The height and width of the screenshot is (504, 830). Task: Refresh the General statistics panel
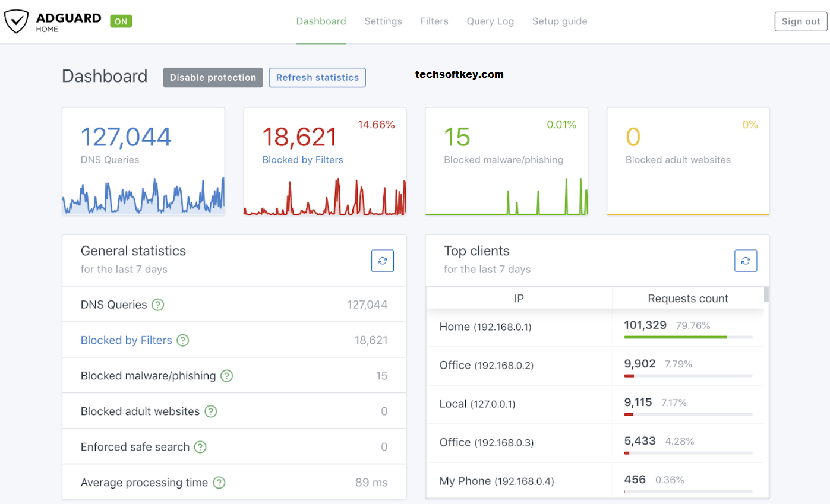click(x=383, y=261)
